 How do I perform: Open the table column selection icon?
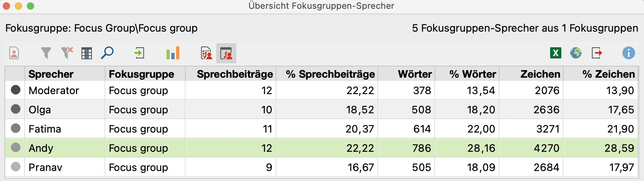(87, 53)
